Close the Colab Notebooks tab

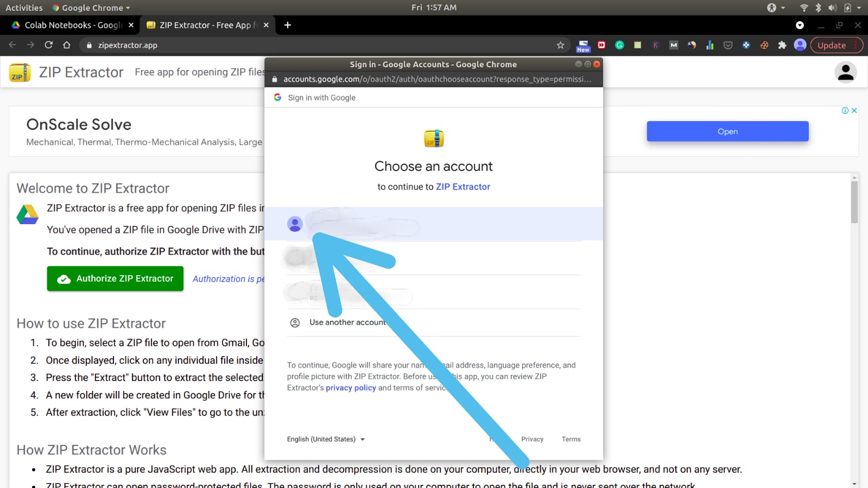131,25
